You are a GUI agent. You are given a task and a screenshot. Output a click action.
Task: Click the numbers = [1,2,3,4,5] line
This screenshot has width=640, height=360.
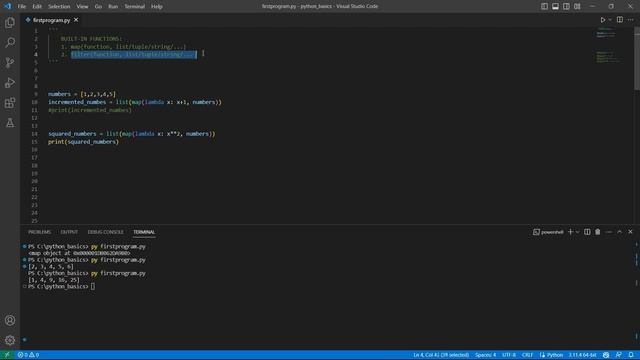[82, 94]
